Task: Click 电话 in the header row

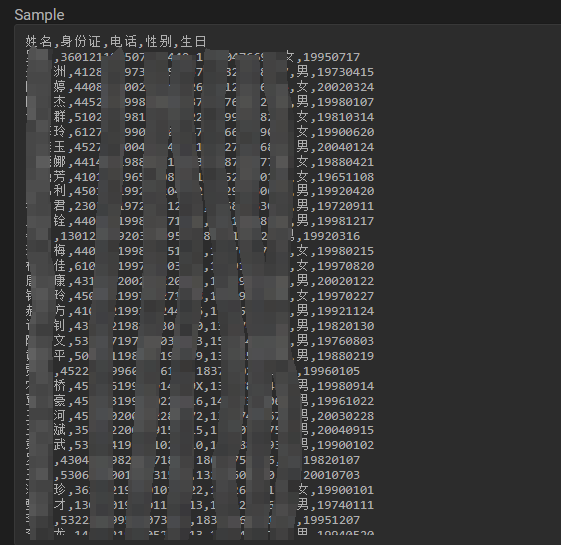Action: [x=123, y=42]
